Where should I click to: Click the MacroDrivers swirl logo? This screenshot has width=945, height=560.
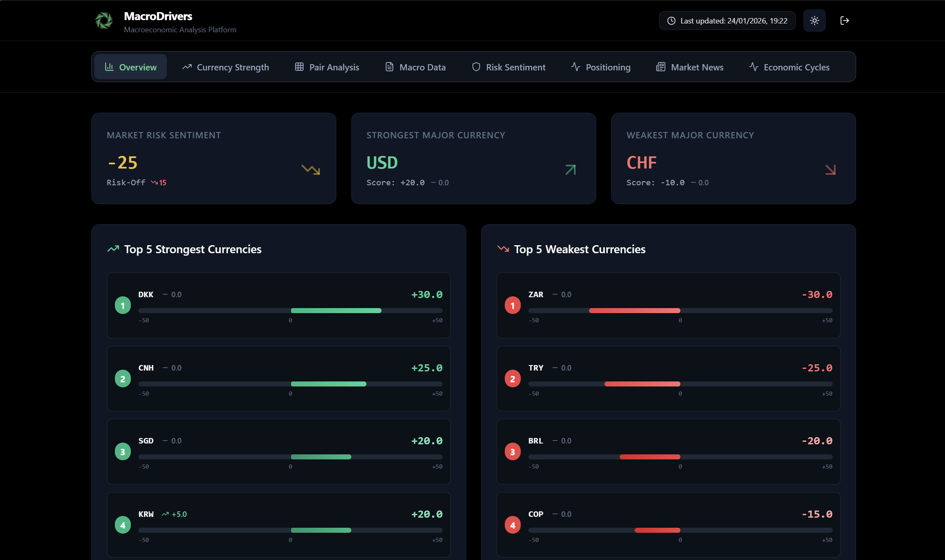pos(104,21)
